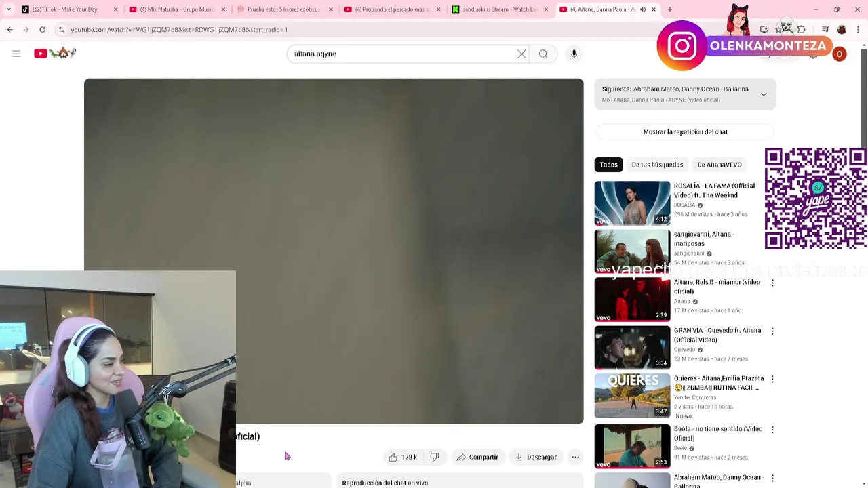This screenshot has height=488, width=868.
Task: Open ROSALÍA LA FAMA video title
Action: pos(714,190)
